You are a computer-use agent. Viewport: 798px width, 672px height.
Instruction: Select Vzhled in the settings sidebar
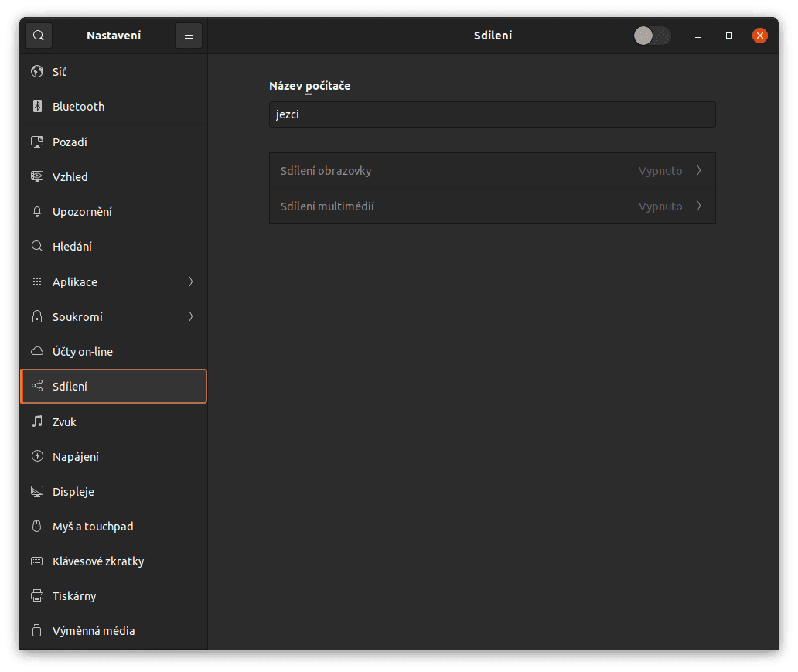[x=70, y=177]
